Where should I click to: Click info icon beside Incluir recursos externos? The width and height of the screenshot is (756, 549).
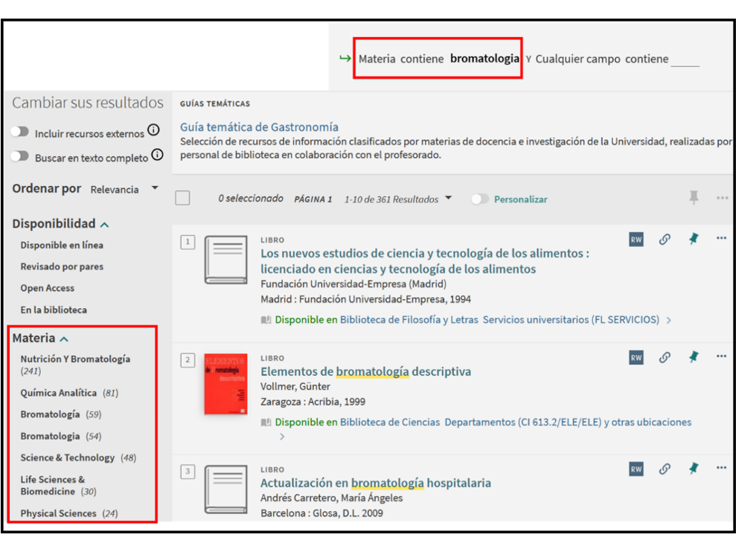point(153,130)
